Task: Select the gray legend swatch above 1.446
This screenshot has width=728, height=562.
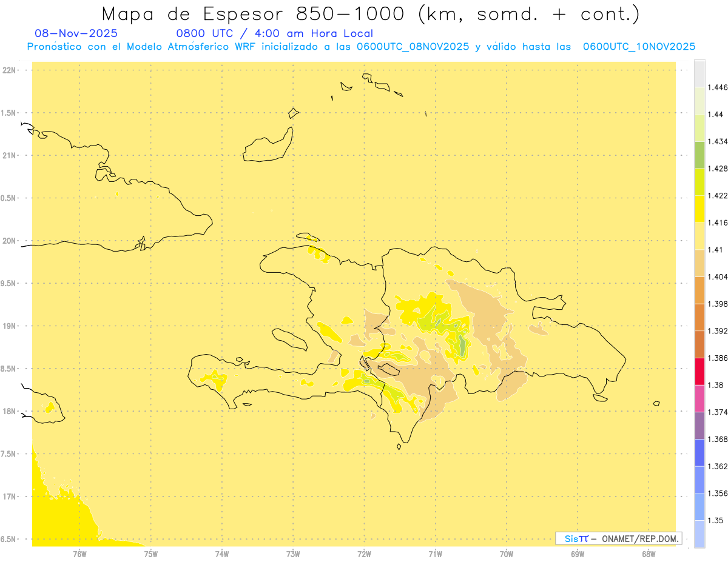Action: tap(699, 73)
